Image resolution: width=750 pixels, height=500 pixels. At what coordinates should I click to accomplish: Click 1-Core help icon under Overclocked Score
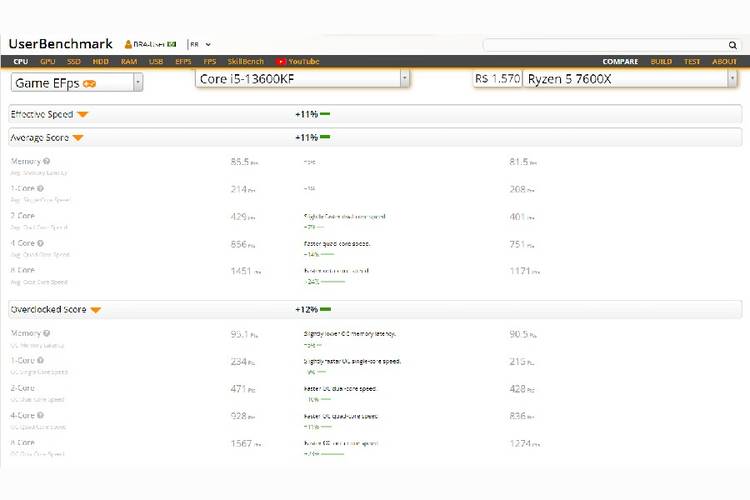[x=40, y=360]
